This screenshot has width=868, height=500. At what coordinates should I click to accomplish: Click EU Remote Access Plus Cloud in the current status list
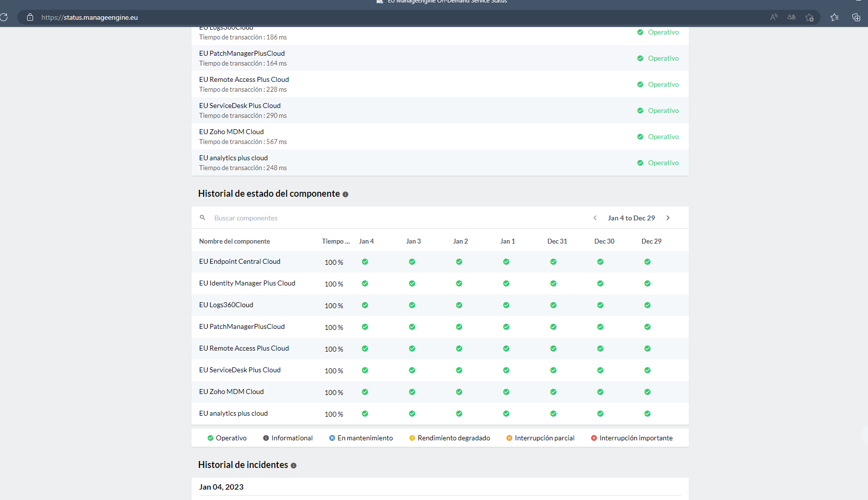click(x=244, y=79)
